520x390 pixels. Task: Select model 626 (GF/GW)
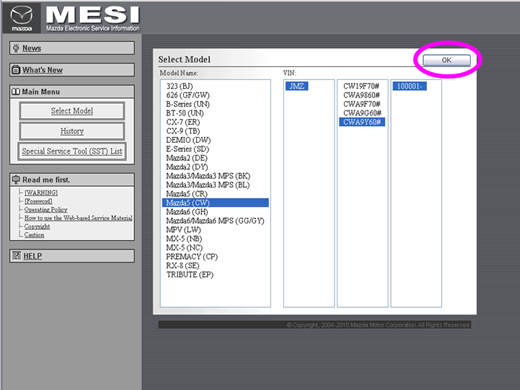tap(188, 95)
